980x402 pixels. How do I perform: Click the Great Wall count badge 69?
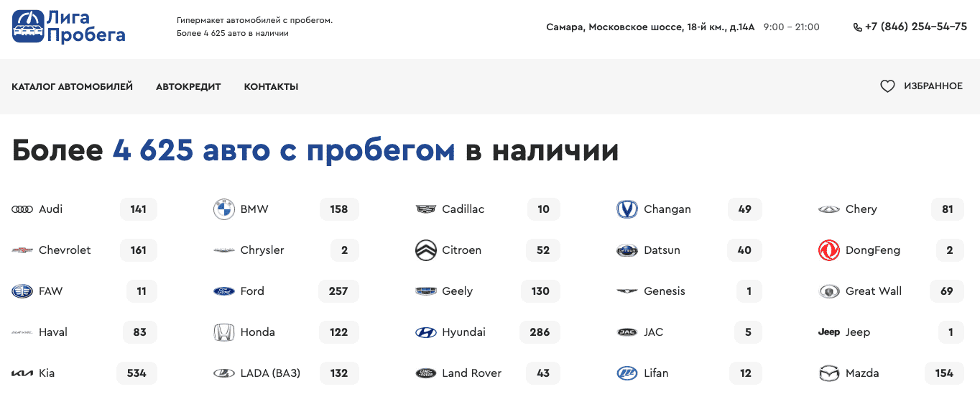point(947,291)
